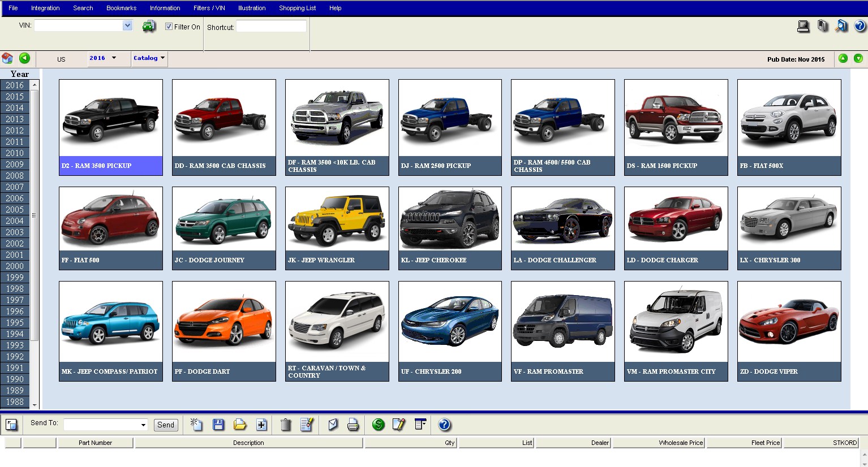Open the Catalog dropdown
Screen dimensions: 868x467
149,58
